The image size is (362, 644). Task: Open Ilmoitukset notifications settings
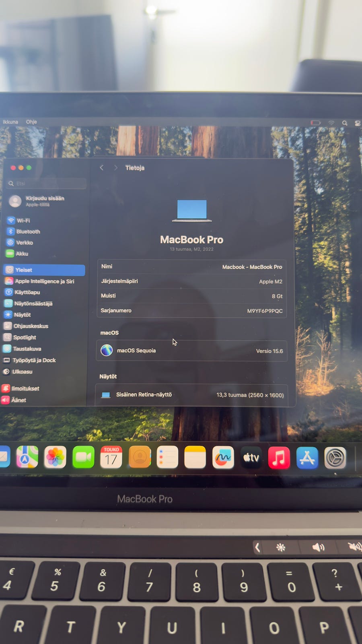click(21, 388)
